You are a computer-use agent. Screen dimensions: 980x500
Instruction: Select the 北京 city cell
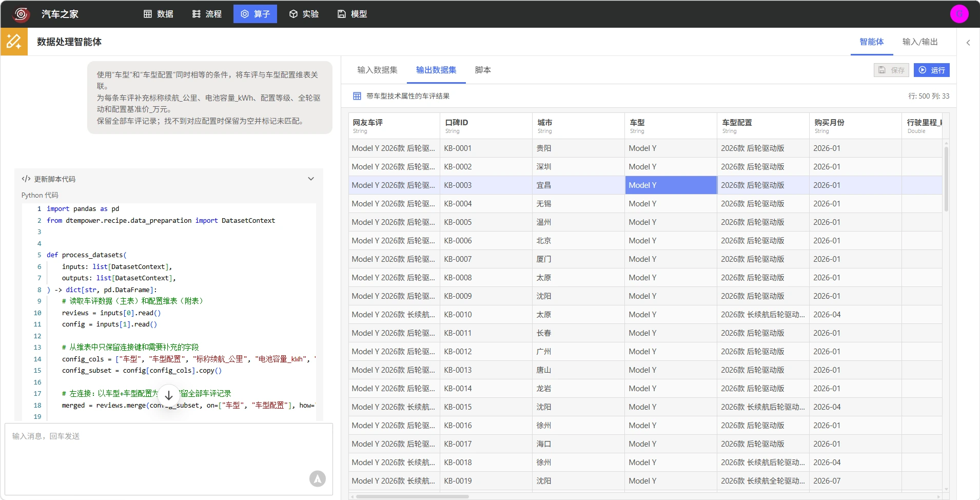point(578,241)
